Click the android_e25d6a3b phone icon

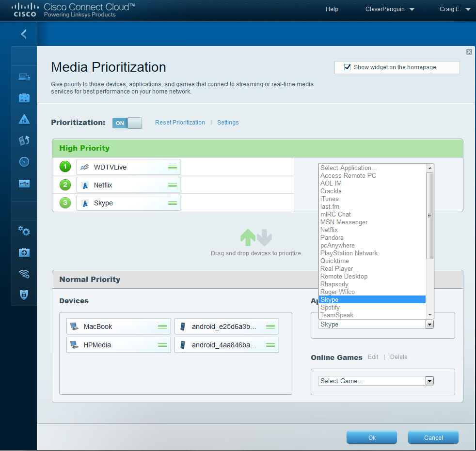[182, 327]
